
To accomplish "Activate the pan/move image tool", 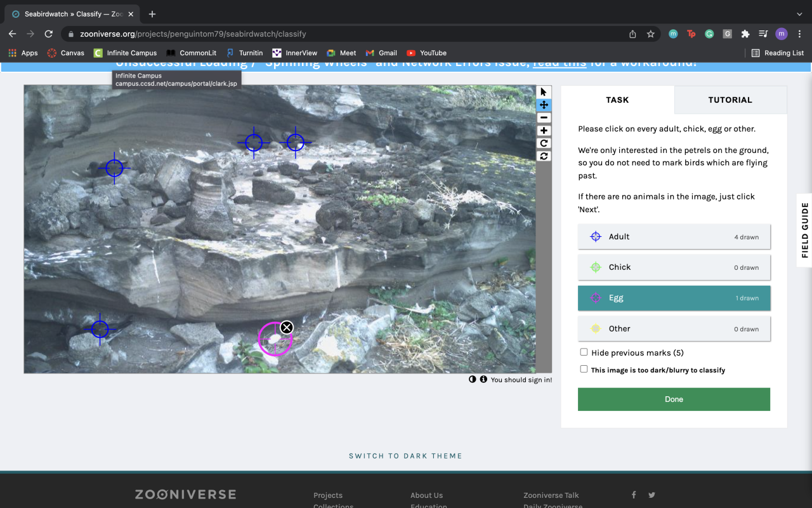I will coord(544,105).
